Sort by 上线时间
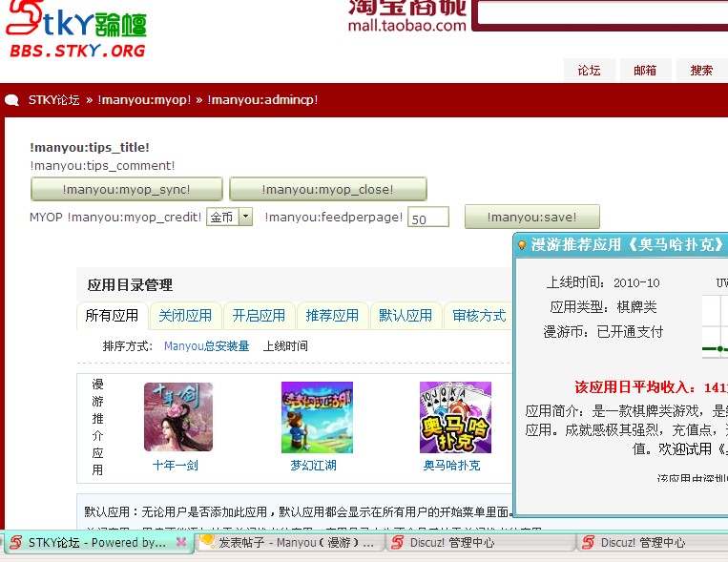728x562 pixels. pos(285,346)
